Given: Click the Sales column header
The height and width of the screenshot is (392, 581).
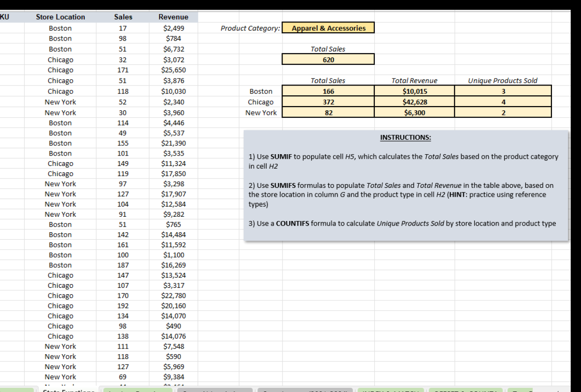Looking at the screenshot, I should [x=123, y=17].
